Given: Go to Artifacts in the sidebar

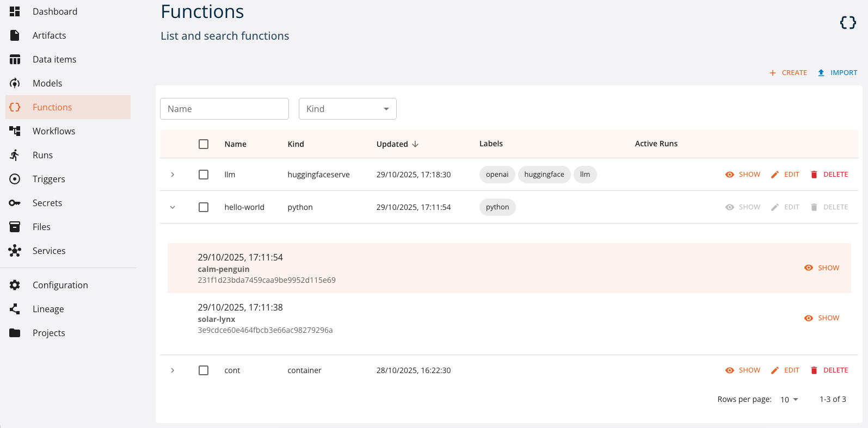Looking at the screenshot, I should [49, 35].
